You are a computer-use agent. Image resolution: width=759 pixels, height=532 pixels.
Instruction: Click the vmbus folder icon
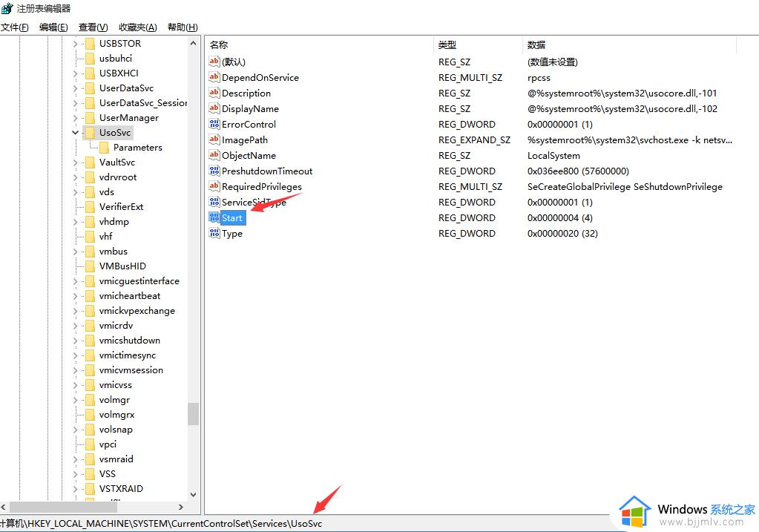tap(90, 252)
